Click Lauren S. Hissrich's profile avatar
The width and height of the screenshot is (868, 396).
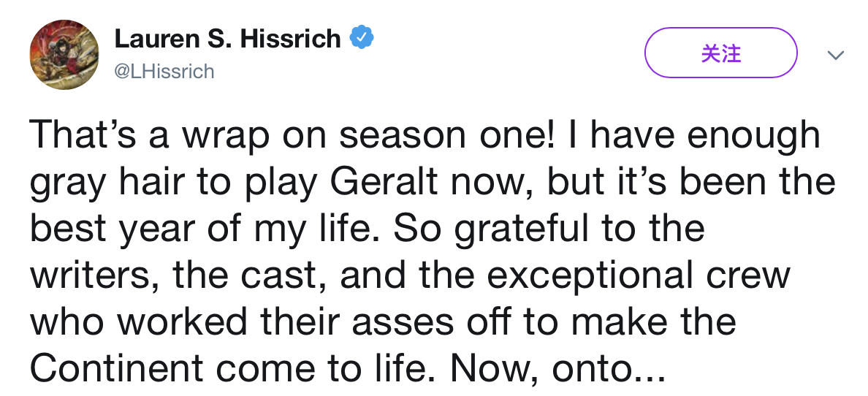click(x=64, y=55)
